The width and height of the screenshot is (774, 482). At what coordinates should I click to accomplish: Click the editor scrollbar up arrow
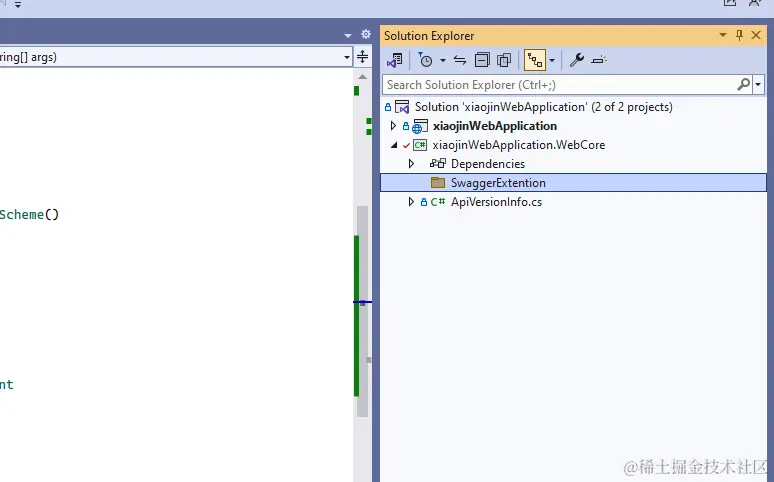click(362, 77)
